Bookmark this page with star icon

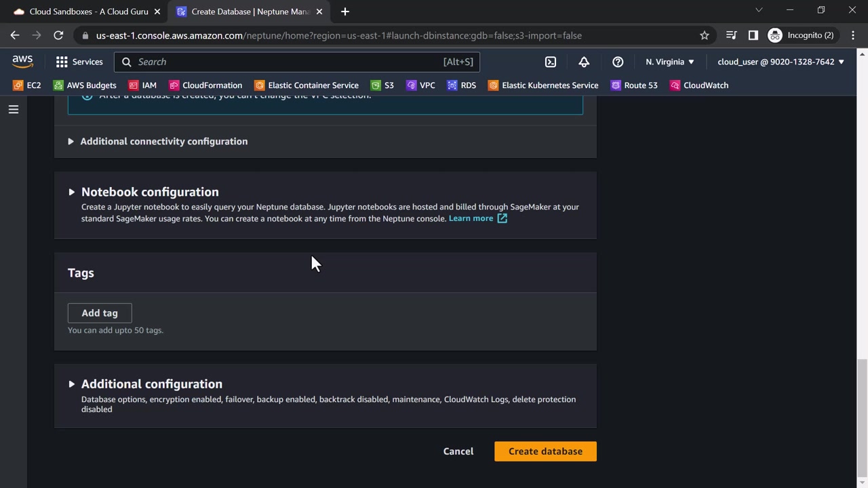pyautogui.click(x=705, y=35)
